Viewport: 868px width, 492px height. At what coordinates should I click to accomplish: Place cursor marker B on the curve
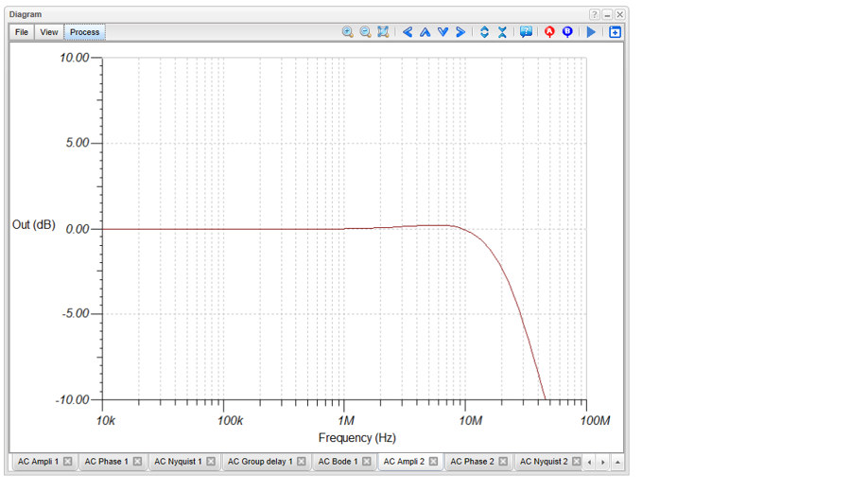tap(567, 32)
